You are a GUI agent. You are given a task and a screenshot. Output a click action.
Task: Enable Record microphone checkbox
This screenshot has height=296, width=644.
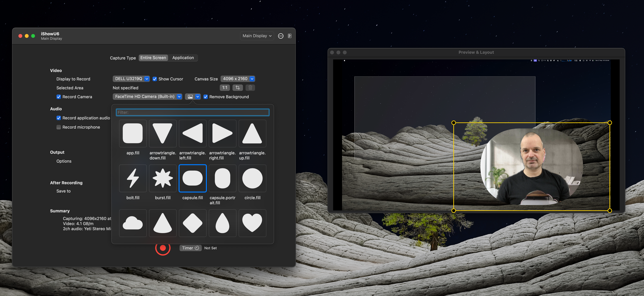pyautogui.click(x=59, y=127)
